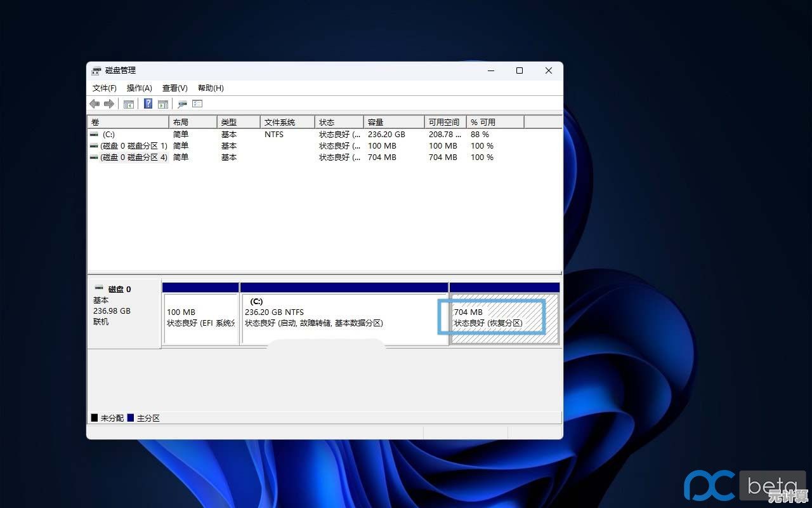Open the 操作(A) menu
The width and height of the screenshot is (812, 508).
[139, 88]
